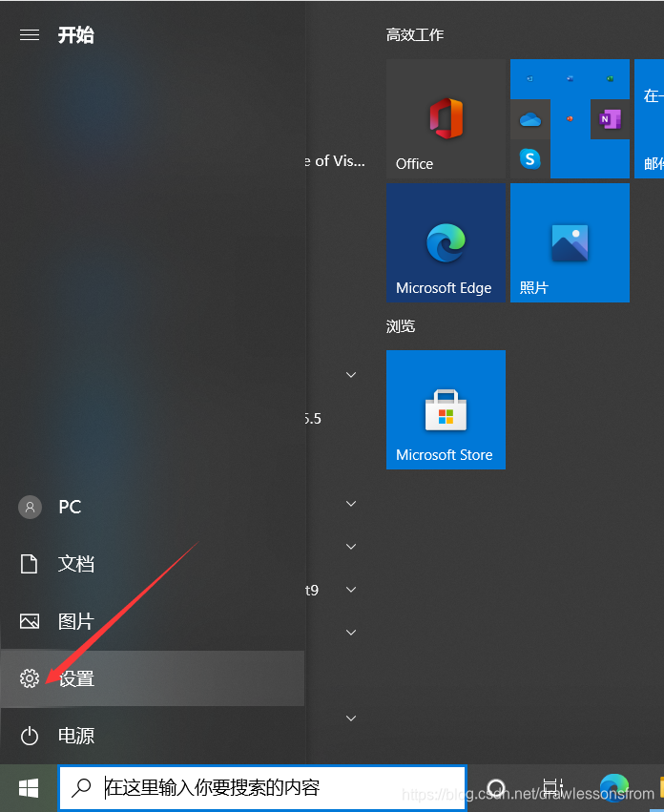Image resolution: width=664 pixels, height=812 pixels.
Task: Launch Edge from the taskbar
Action: pos(614,786)
